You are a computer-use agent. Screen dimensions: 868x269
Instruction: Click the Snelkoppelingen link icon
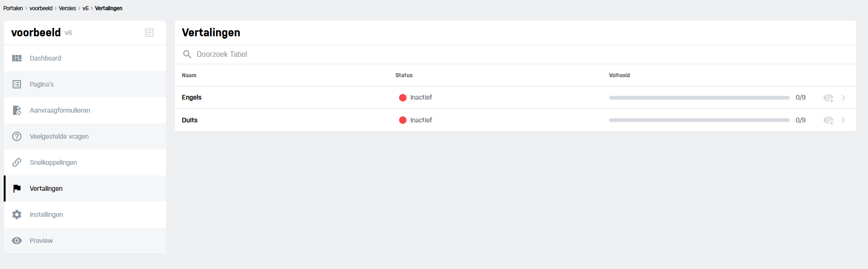[x=17, y=162]
